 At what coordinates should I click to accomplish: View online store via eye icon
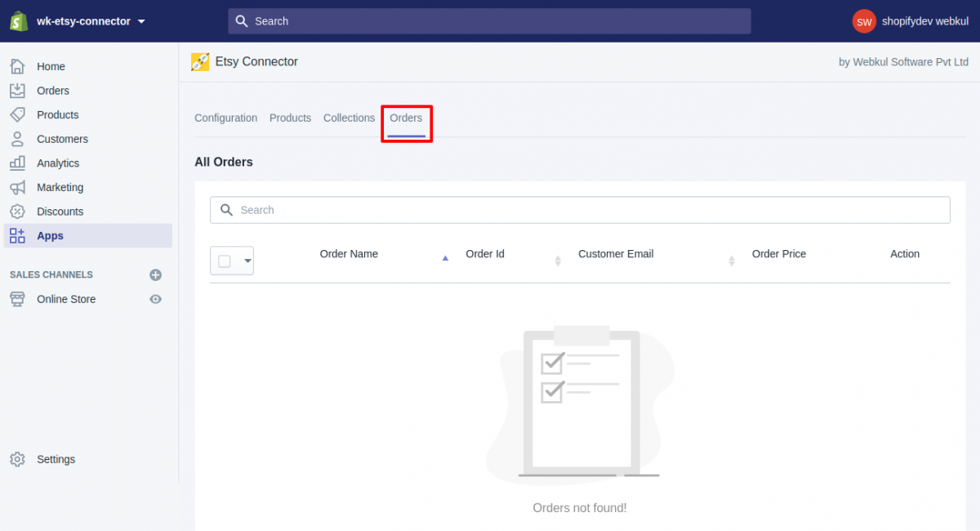coord(155,299)
